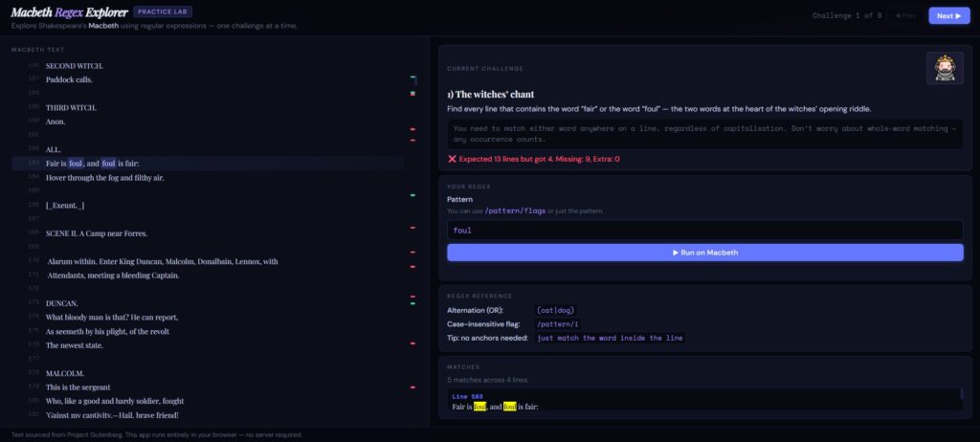The height and width of the screenshot is (442, 980).
Task: Click 'Challenge 1 of 8' counter
Action: [x=847, y=15]
